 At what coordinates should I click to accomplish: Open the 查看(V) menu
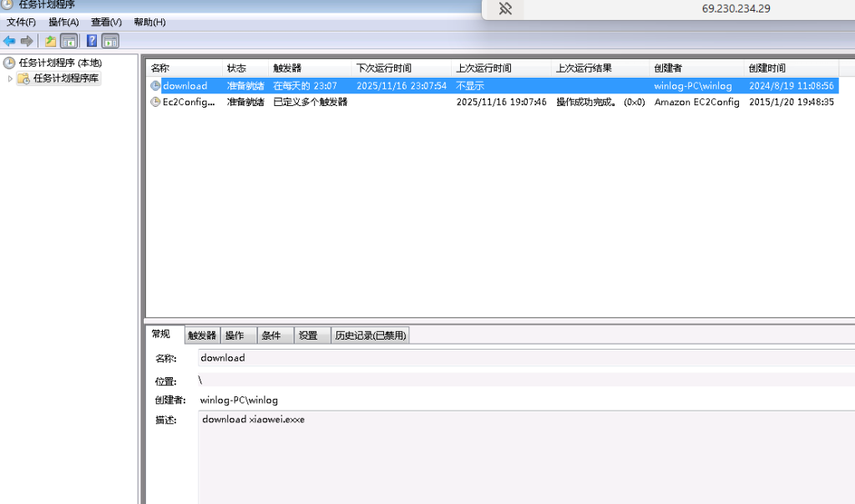(x=106, y=23)
